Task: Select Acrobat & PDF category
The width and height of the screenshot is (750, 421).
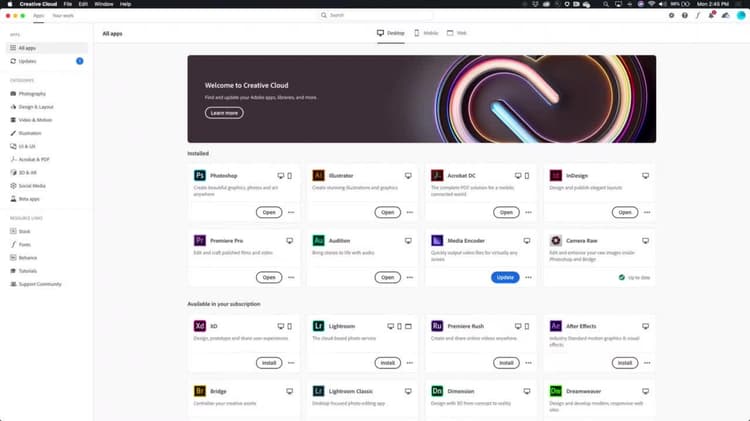Action: click(x=30, y=159)
